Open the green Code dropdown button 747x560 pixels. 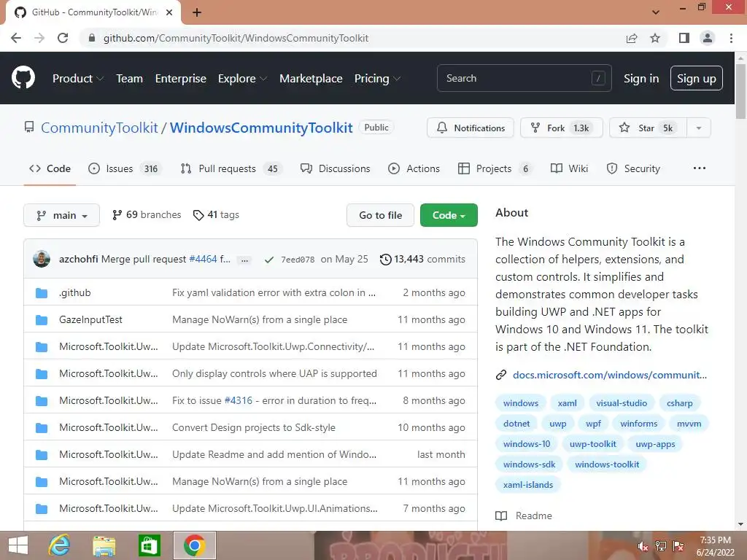point(449,215)
